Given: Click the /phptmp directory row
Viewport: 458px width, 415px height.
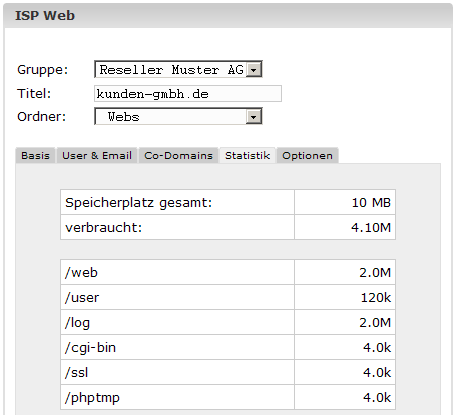Looking at the screenshot, I should click(228, 397).
